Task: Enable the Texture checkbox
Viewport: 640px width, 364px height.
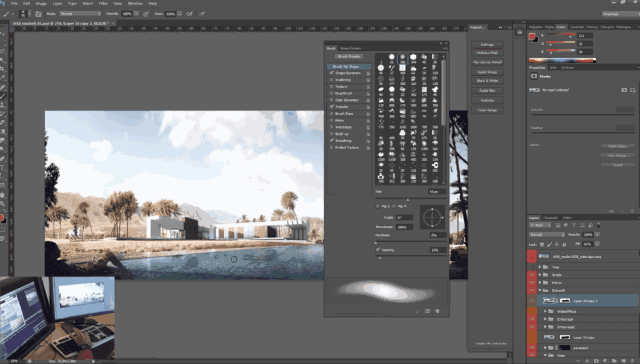Action: (332, 87)
